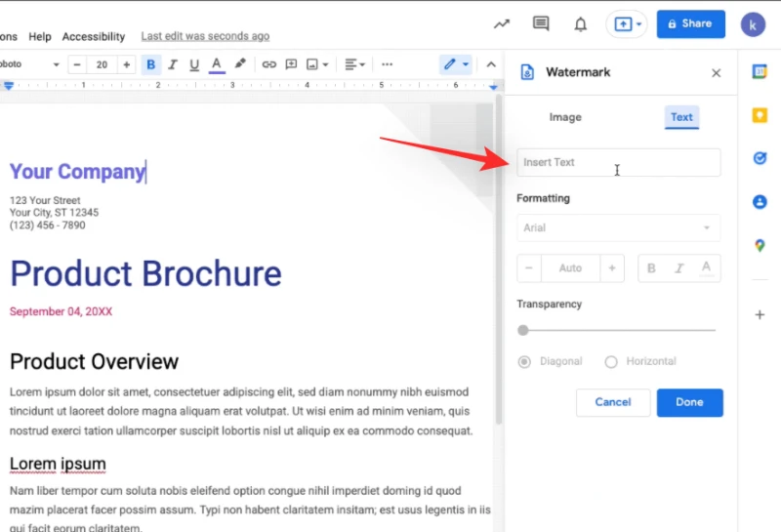Image resolution: width=781 pixels, height=532 pixels.
Task: Open Google Calendar in the side panel
Action: [760, 71]
